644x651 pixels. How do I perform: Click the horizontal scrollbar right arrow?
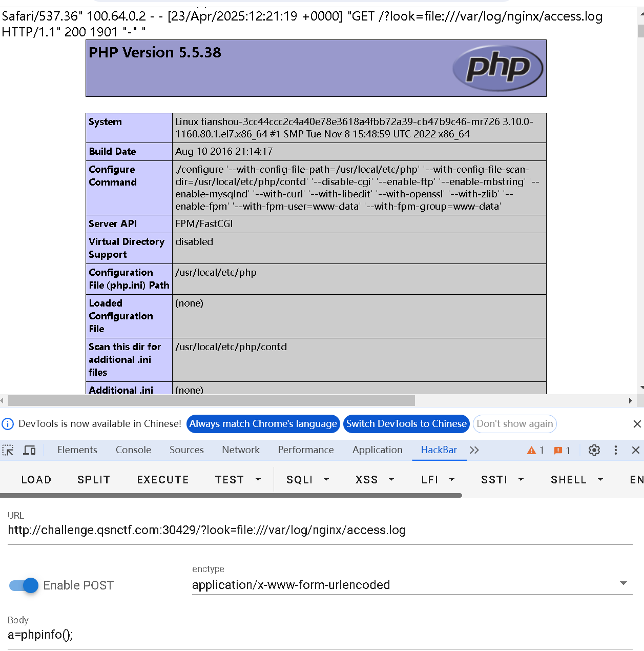click(631, 400)
